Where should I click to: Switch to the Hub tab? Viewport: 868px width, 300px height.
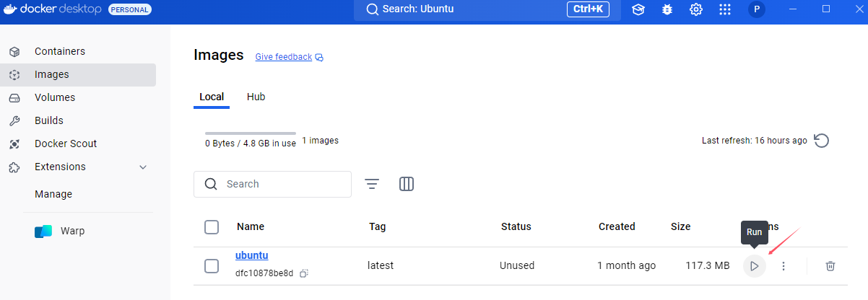tap(256, 97)
